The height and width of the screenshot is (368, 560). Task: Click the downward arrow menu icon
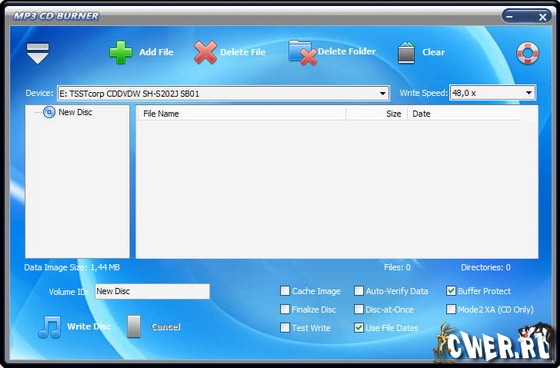click(x=38, y=53)
